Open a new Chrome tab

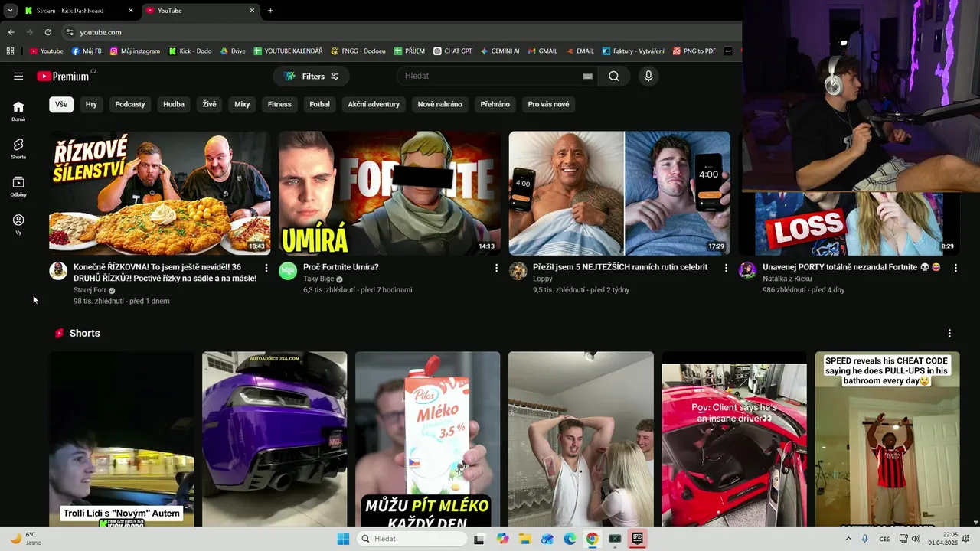pos(270,11)
